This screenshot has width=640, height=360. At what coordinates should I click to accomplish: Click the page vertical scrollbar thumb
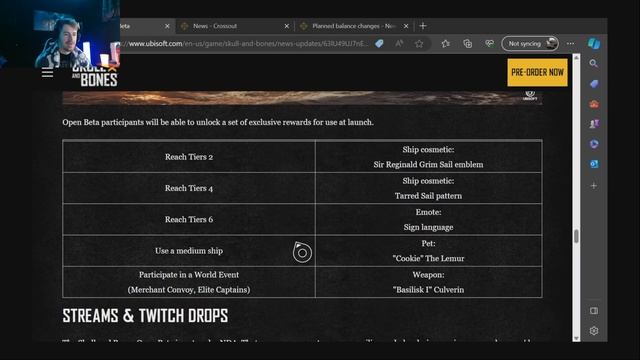tap(576, 236)
